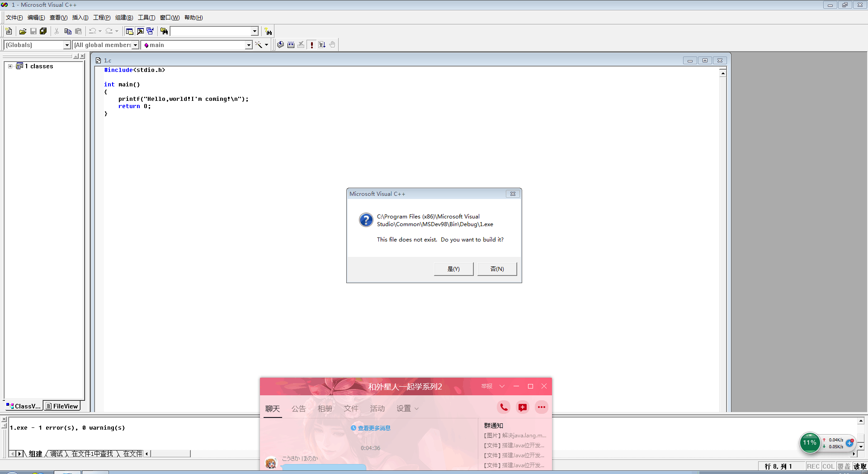This screenshot has height=474, width=868.
Task: Toggle the Workspace window icon
Action: coord(129,31)
